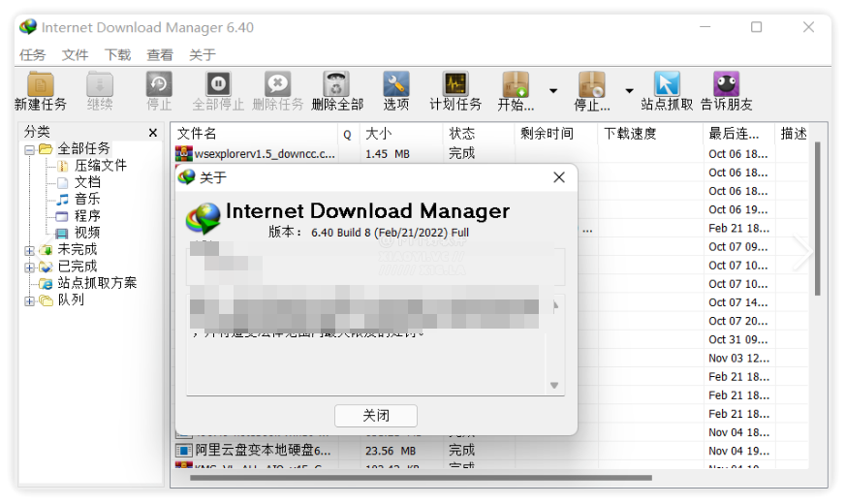Click the 删除任务 toolbar icon
The image size is (846, 504).
click(277, 84)
